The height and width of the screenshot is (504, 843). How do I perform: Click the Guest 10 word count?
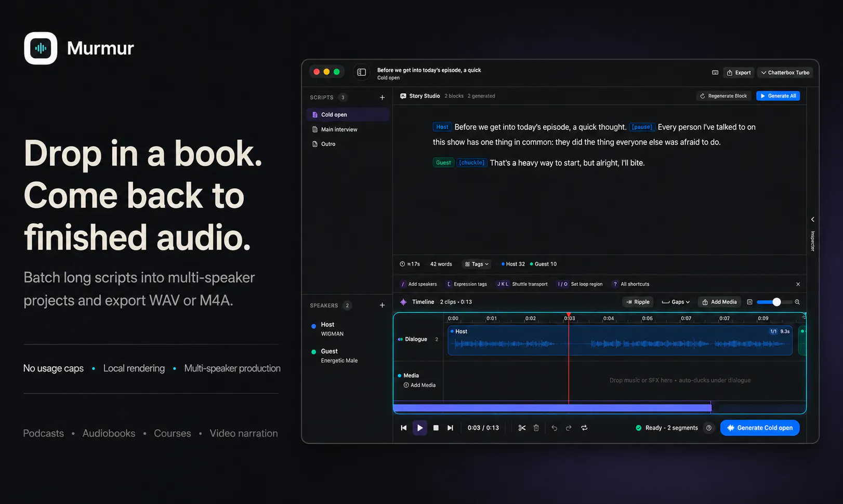click(x=543, y=264)
